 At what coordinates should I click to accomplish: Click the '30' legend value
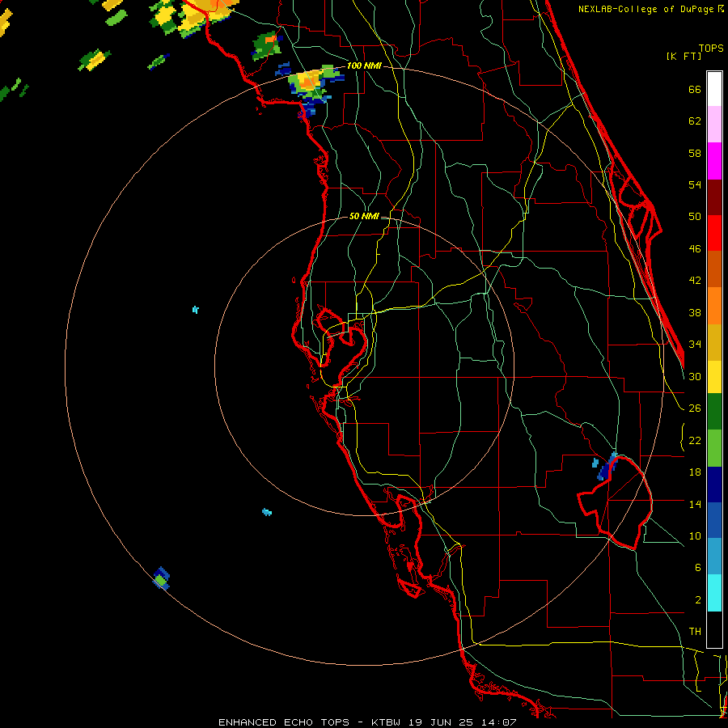(x=695, y=376)
